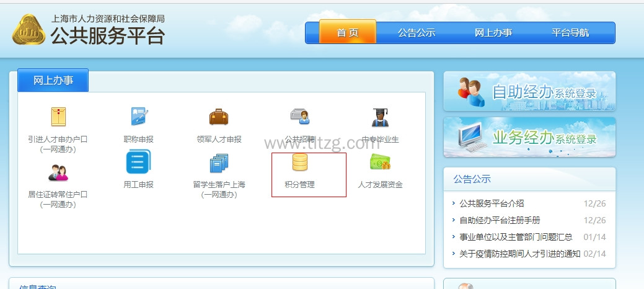This screenshot has height=289, width=644.
Task: Click the 积分管理 database icon
Action: tap(300, 162)
